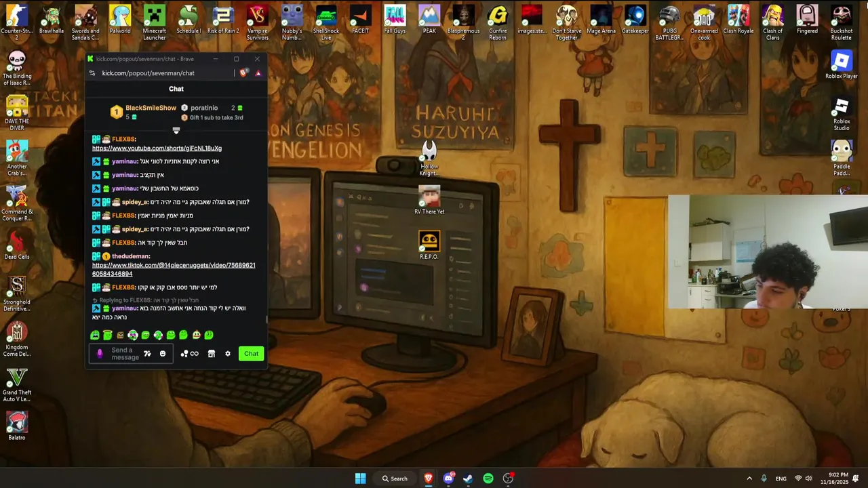
Task: Click Gift 1 sub to take 3rd
Action: pyautogui.click(x=216, y=117)
